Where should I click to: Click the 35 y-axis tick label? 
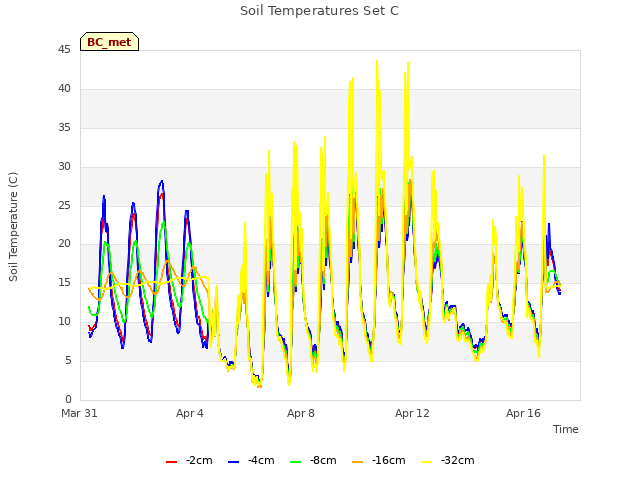pos(64,128)
